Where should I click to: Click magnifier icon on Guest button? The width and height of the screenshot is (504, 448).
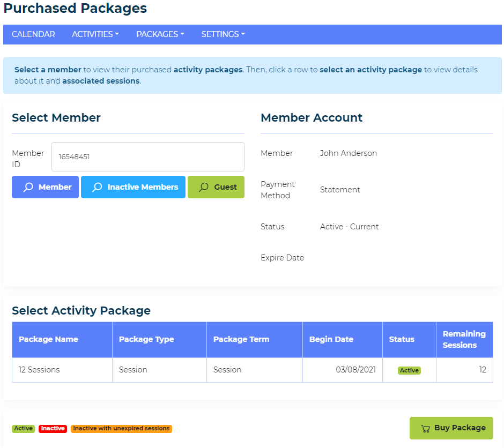click(204, 187)
